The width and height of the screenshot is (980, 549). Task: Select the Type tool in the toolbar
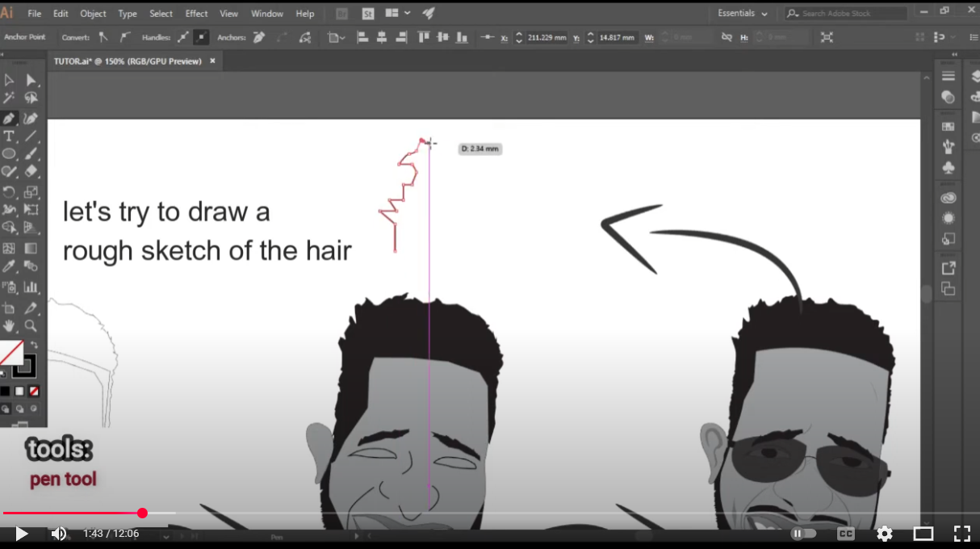9,137
